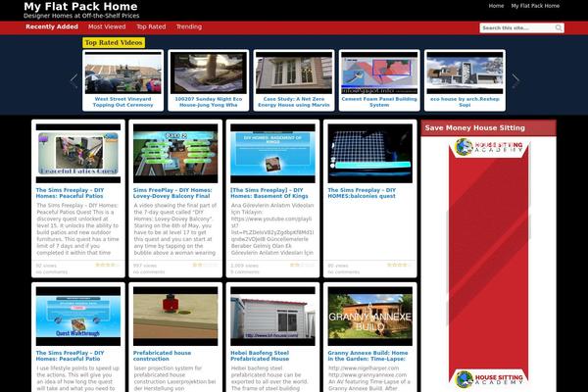Image resolution: width=588 pixels, height=392 pixels.
Task: Click House Sitting Academy logo at banner top
Action: 489,147
